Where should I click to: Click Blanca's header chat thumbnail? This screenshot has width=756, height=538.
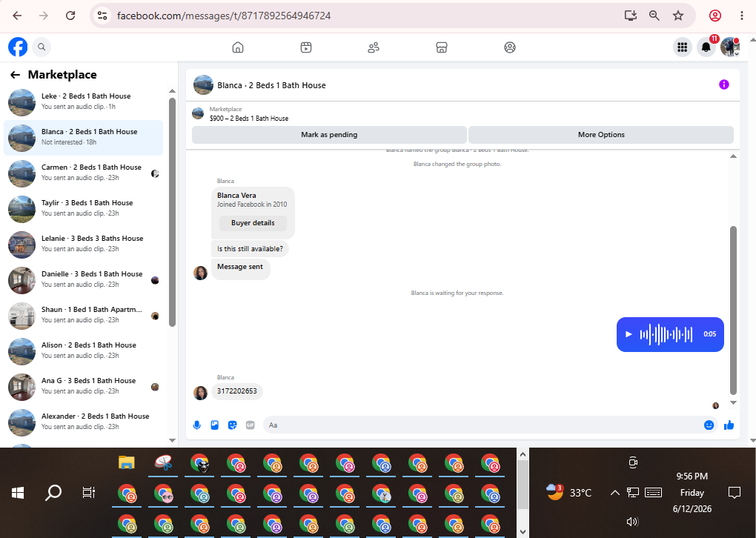204,84
